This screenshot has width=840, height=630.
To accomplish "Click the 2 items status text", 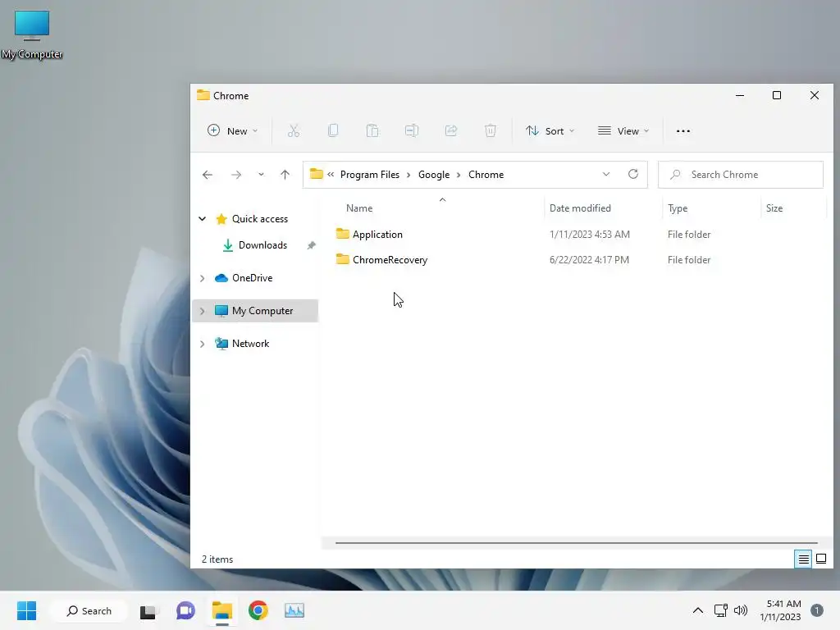I will pos(217,559).
